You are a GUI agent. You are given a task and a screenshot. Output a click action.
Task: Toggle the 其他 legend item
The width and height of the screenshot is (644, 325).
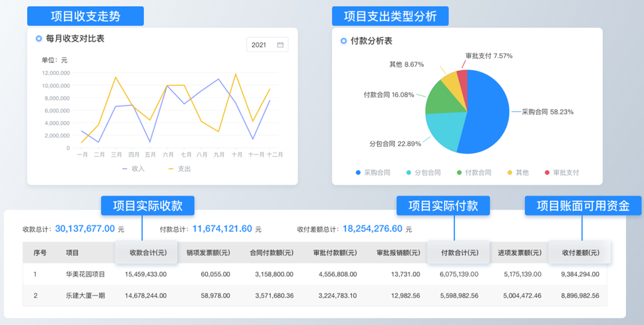point(517,173)
